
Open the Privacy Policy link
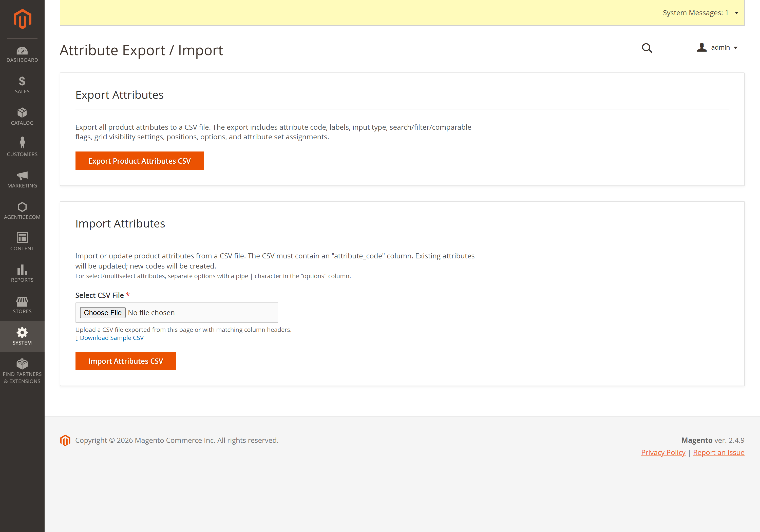663,452
